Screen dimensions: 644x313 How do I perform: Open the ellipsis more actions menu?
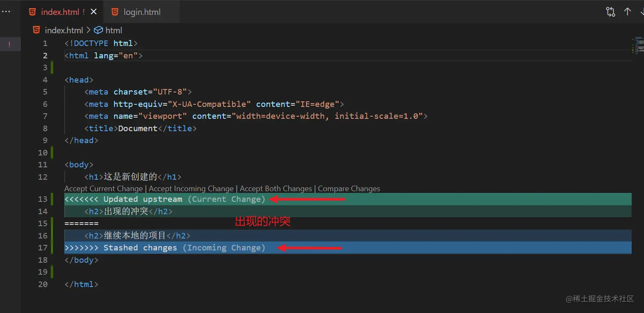(x=6, y=11)
